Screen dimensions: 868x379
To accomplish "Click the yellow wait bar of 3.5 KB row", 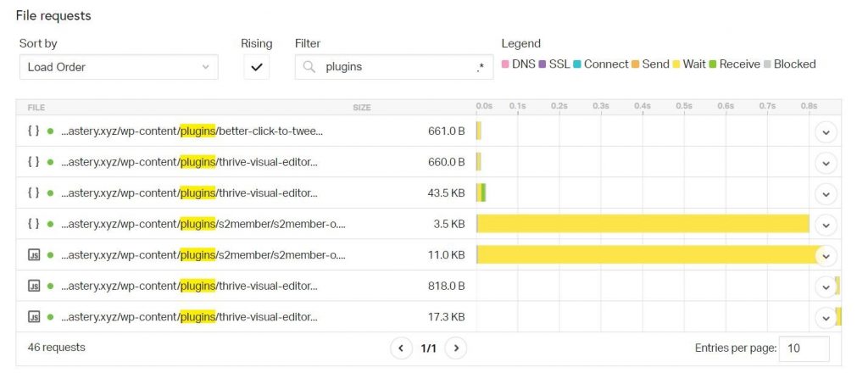I will 643,225.
